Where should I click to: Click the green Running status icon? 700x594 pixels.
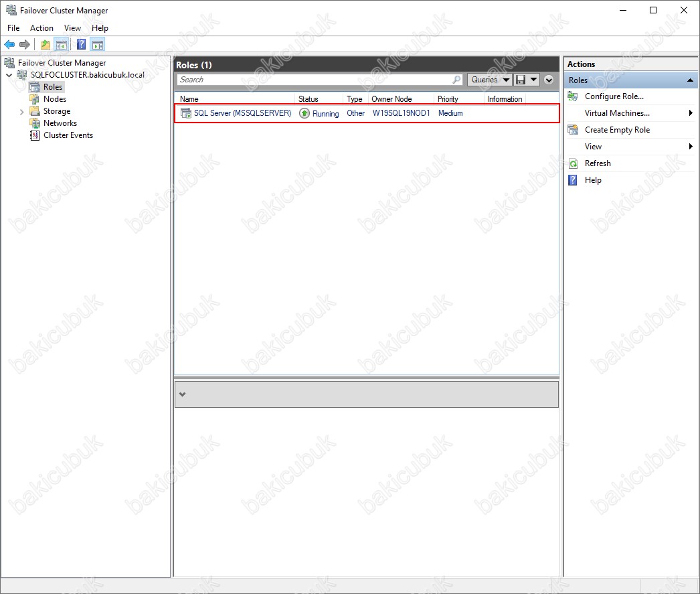pos(304,113)
